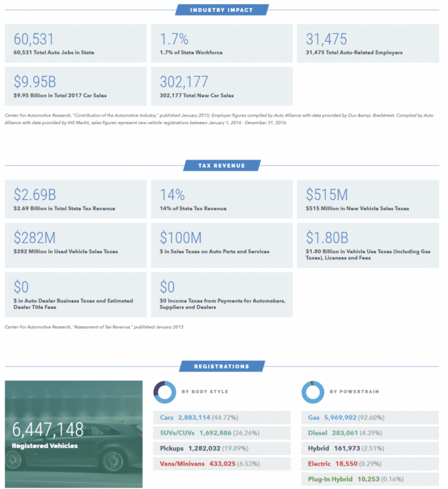Select the Industry Impact header badge
The image size is (448, 489).
(x=222, y=10)
